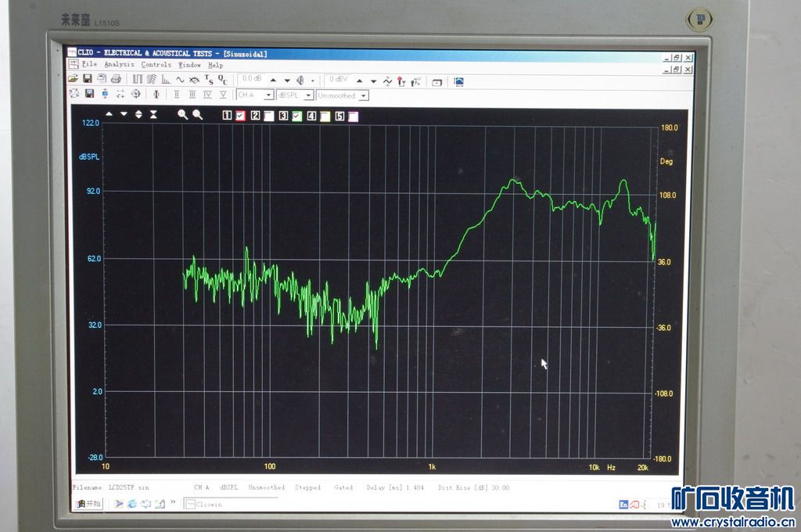The width and height of the screenshot is (801, 532).
Task: Toggle the overlay 2 checkbox
Action: [269, 116]
